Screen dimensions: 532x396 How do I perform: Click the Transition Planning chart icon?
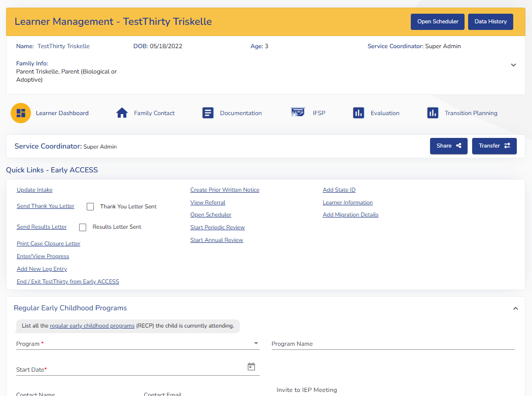click(433, 113)
